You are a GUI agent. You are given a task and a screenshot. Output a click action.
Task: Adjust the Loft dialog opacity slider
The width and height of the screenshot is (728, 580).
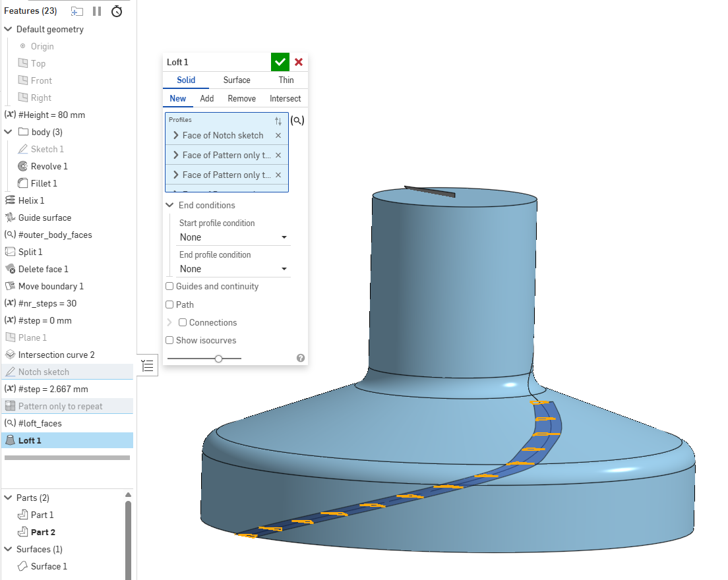pos(218,359)
